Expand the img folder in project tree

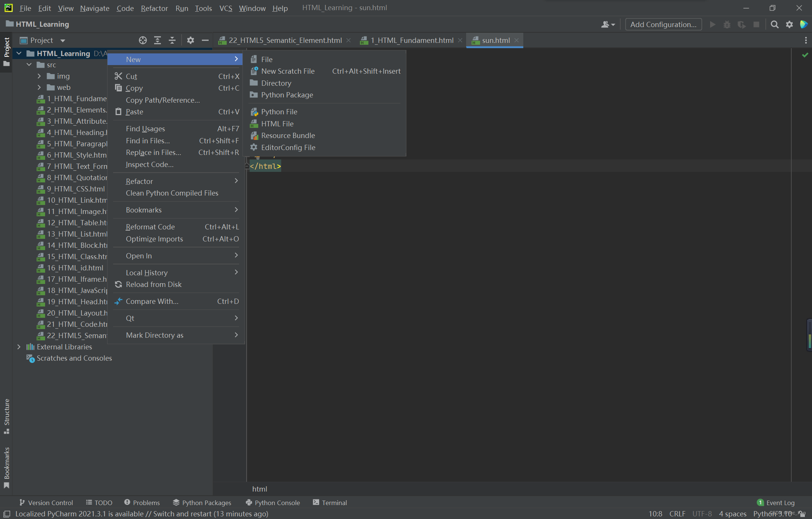[x=39, y=76]
